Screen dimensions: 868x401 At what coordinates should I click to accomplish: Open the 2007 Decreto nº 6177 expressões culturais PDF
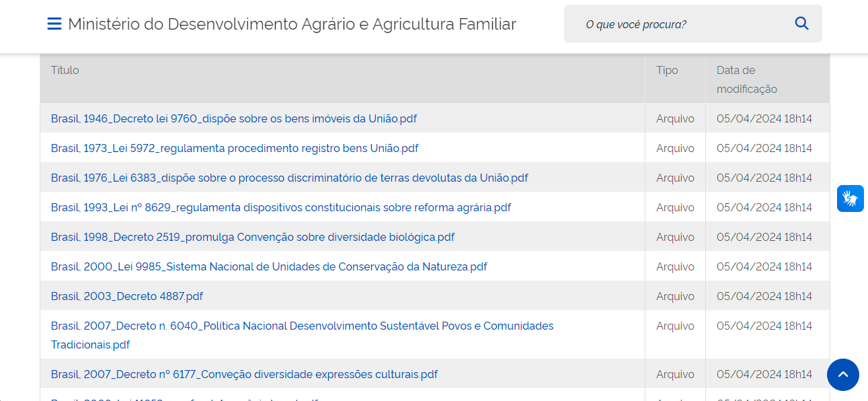(x=244, y=375)
